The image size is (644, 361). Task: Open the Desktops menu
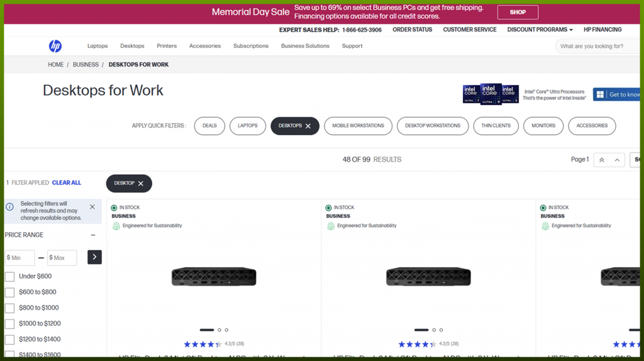click(132, 46)
